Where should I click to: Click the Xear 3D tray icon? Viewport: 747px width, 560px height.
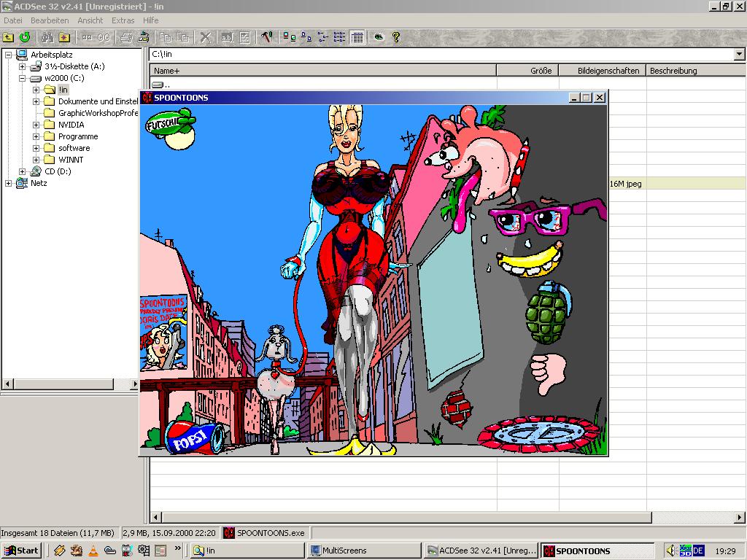pos(685,551)
